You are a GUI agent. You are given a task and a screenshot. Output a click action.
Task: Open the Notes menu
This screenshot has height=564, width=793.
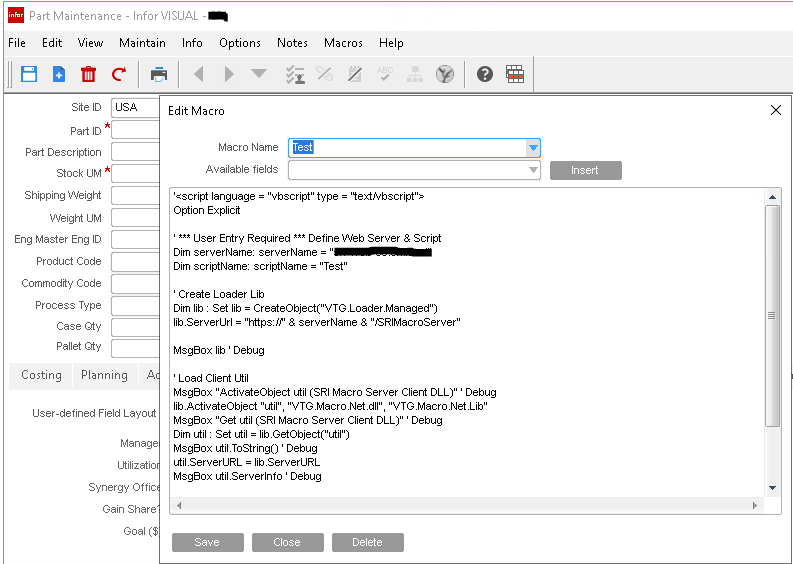[292, 43]
